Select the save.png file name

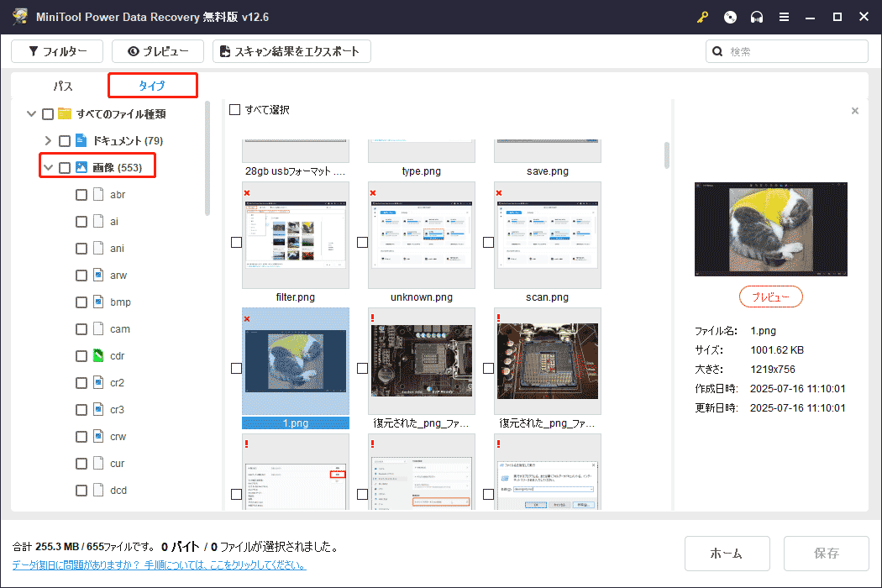(x=548, y=171)
